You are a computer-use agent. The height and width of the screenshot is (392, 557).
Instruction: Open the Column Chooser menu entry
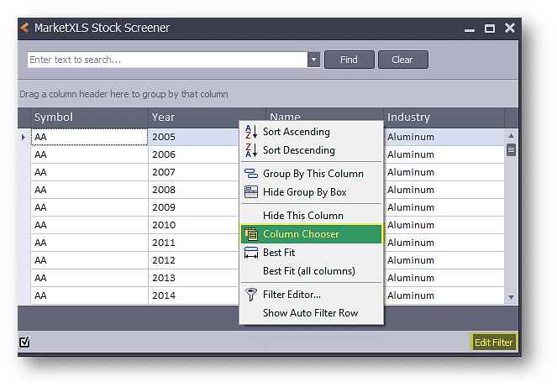pyautogui.click(x=312, y=234)
